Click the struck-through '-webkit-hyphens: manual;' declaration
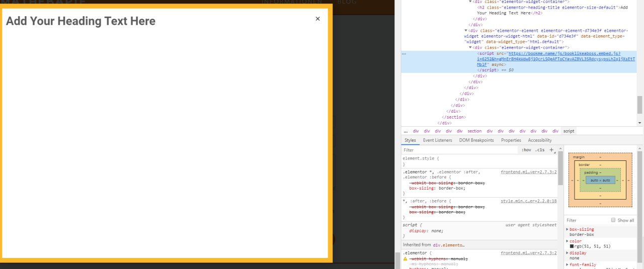This screenshot has width=644, height=269. [438, 258]
